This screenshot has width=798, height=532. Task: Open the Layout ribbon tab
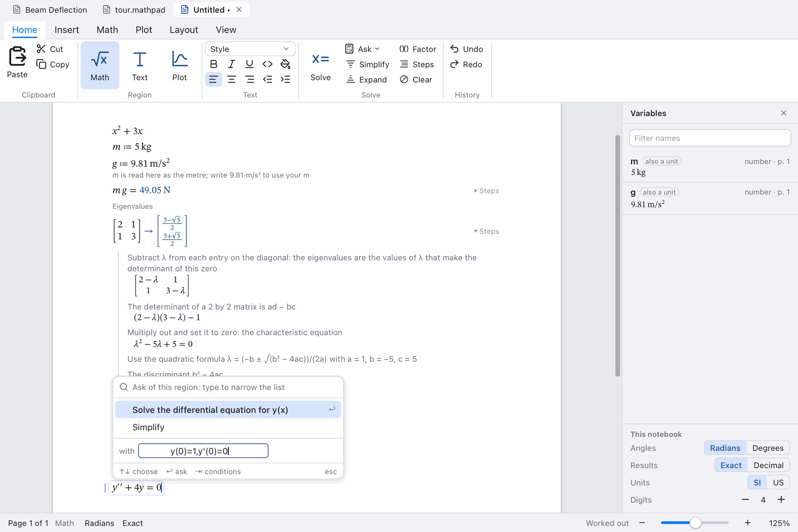(184, 30)
